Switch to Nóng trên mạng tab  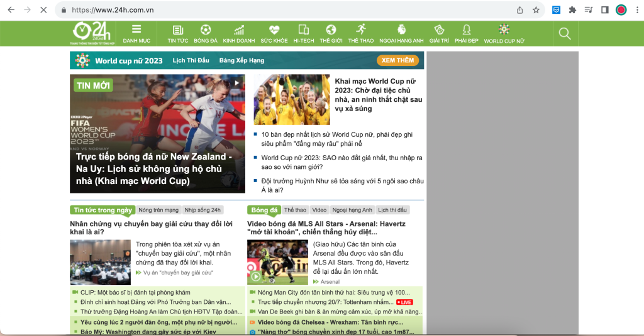click(x=158, y=210)
